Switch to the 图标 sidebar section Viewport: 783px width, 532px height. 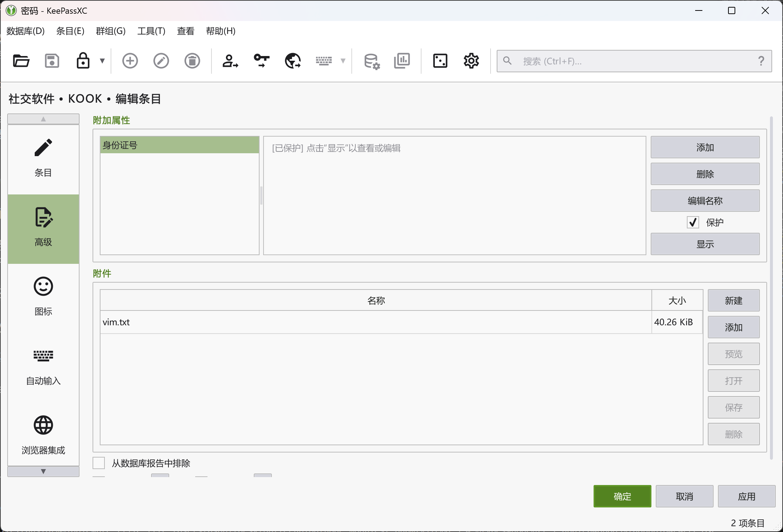[43, 299]
